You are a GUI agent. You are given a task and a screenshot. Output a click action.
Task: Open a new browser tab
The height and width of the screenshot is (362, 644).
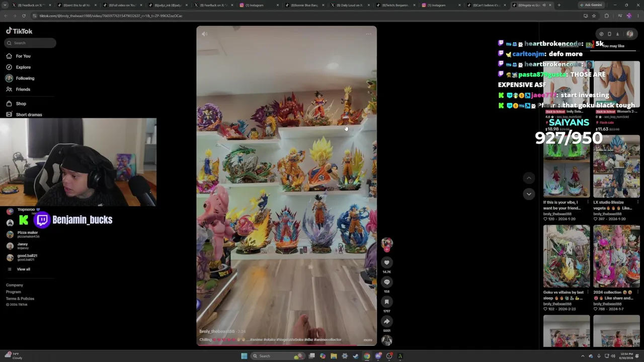pos(559,5)
